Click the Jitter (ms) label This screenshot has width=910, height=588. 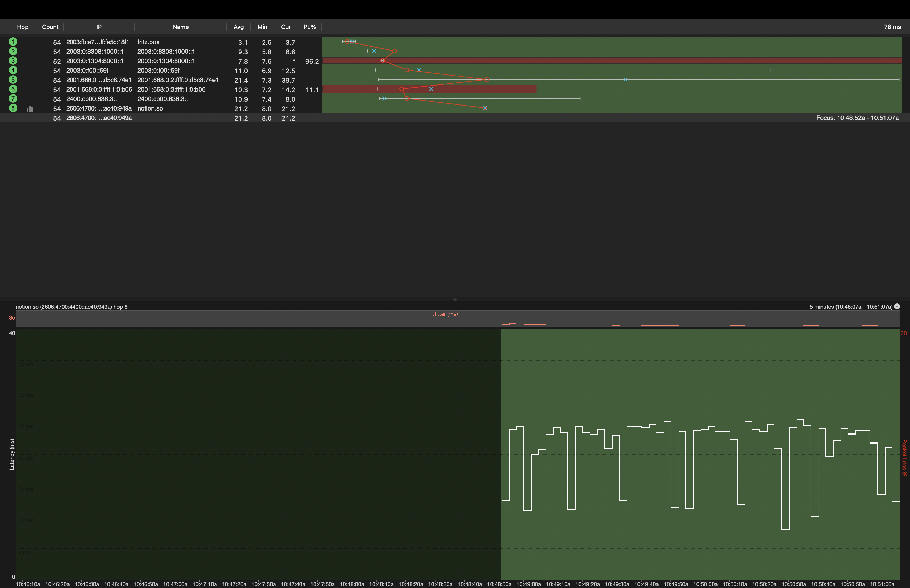click(x=445, y=314)
